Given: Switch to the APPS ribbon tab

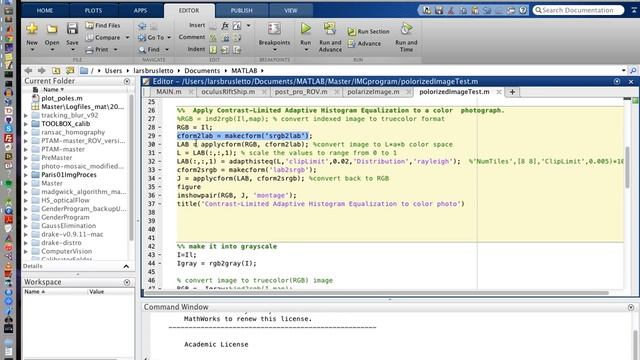Looking at the screenshot, I should (140, 11).
